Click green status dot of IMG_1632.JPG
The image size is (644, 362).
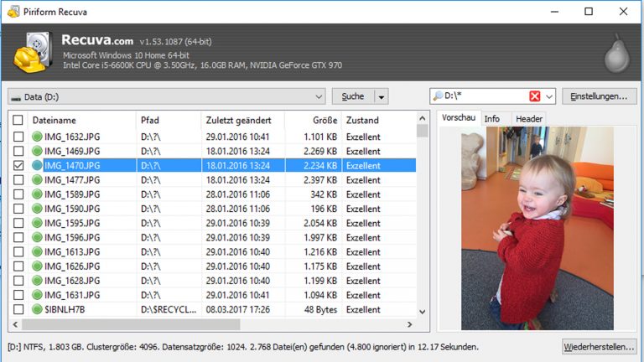(37, 137)
